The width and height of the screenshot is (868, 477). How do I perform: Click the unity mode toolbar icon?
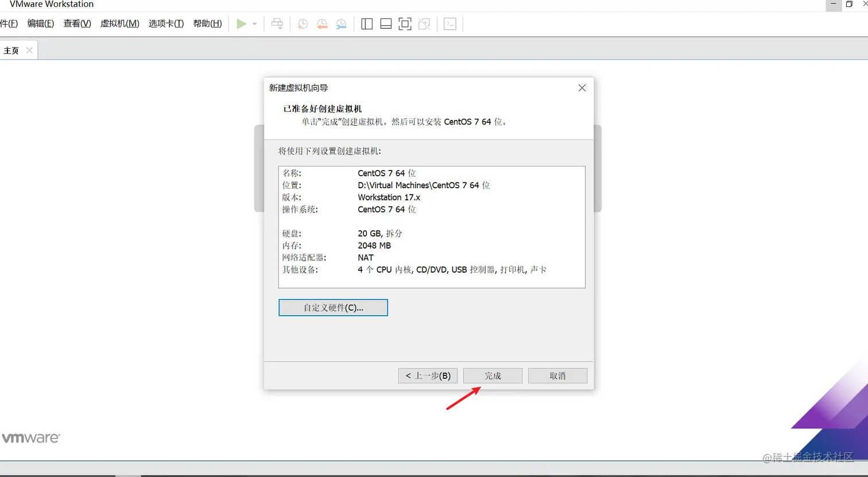pos(424,24)
